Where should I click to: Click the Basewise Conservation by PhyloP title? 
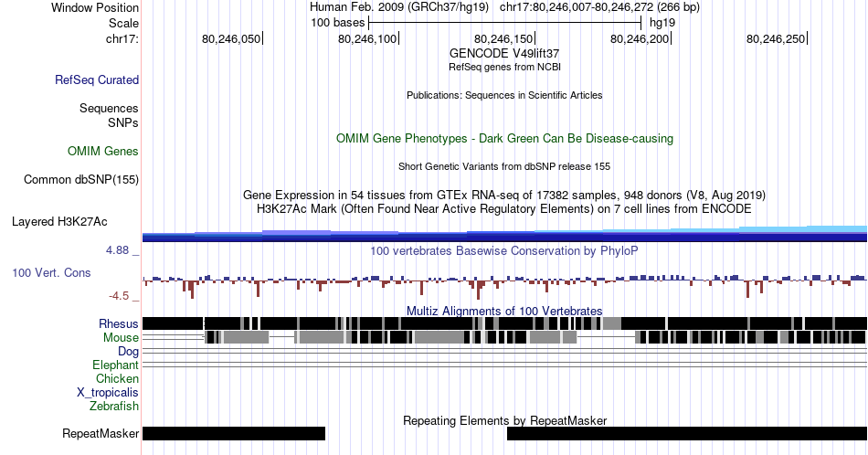click(x=504, y=250)
